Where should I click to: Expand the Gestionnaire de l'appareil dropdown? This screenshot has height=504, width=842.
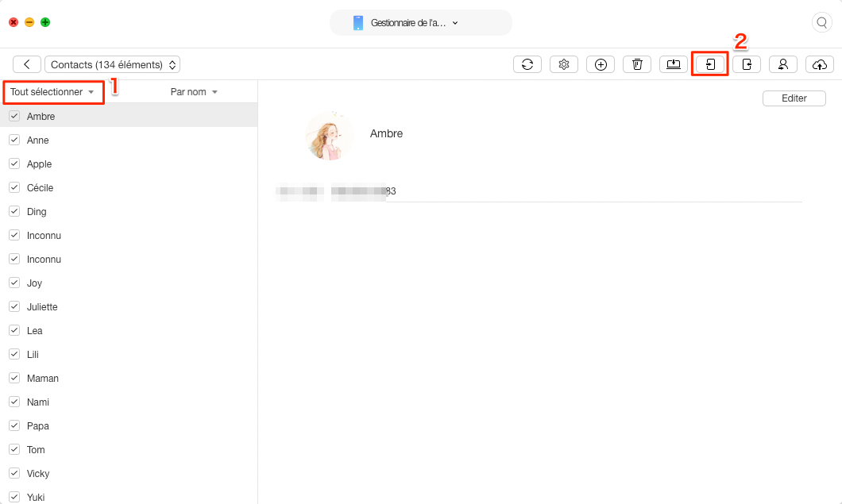421,22
